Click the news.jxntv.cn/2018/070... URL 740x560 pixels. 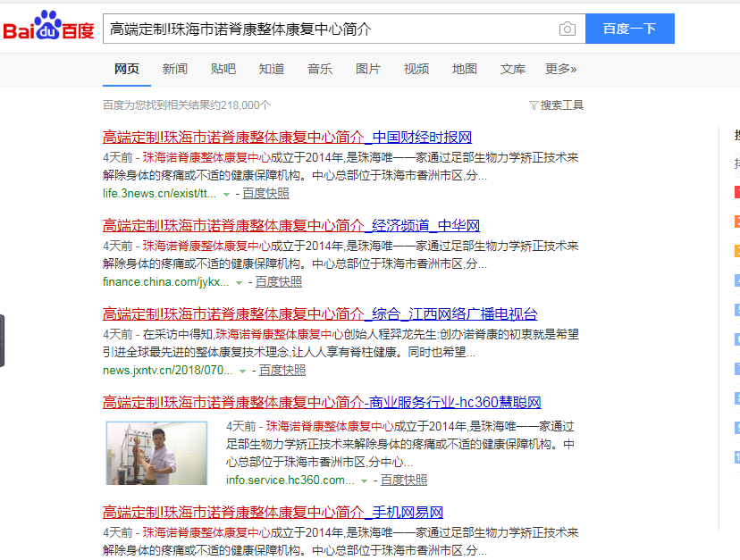(x=167, y=371)
